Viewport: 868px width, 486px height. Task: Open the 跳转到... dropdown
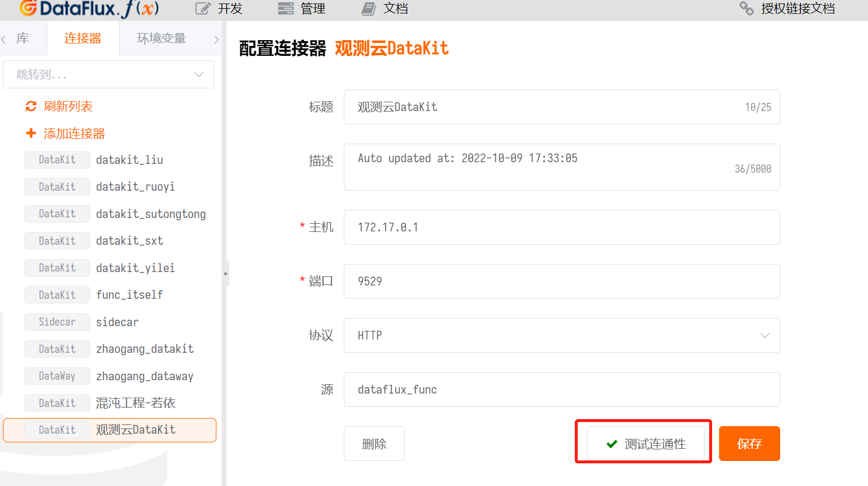[109, 74]
